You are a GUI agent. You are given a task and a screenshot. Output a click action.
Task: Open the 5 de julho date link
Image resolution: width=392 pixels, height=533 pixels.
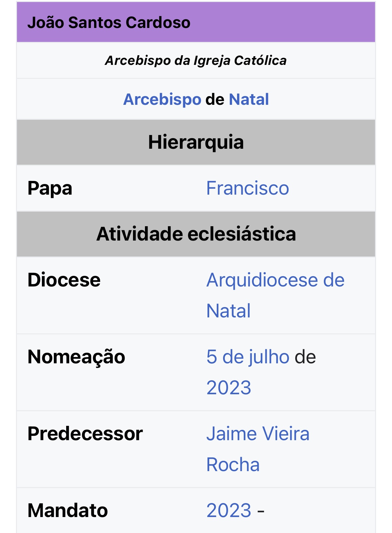[x=248, y=357]
